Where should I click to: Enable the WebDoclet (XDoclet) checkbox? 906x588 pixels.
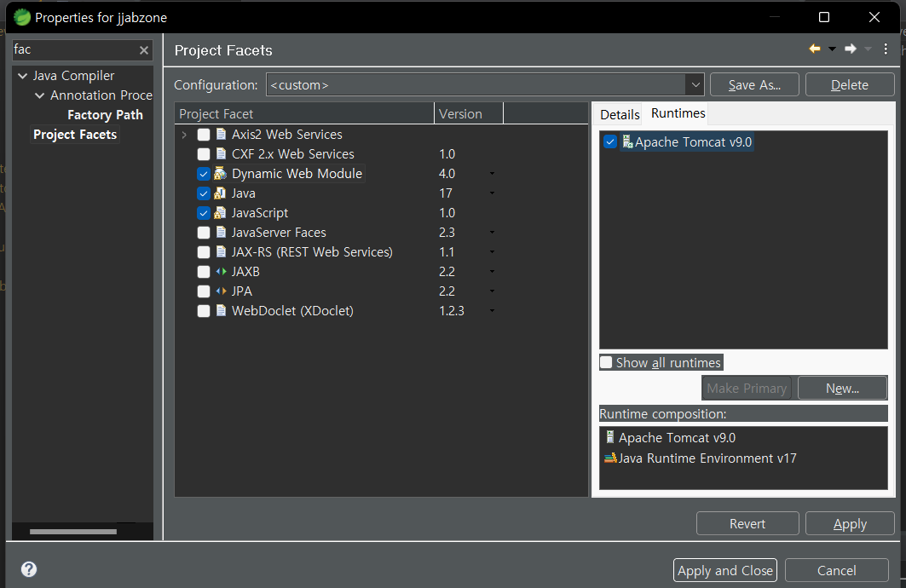coord(204,311)
